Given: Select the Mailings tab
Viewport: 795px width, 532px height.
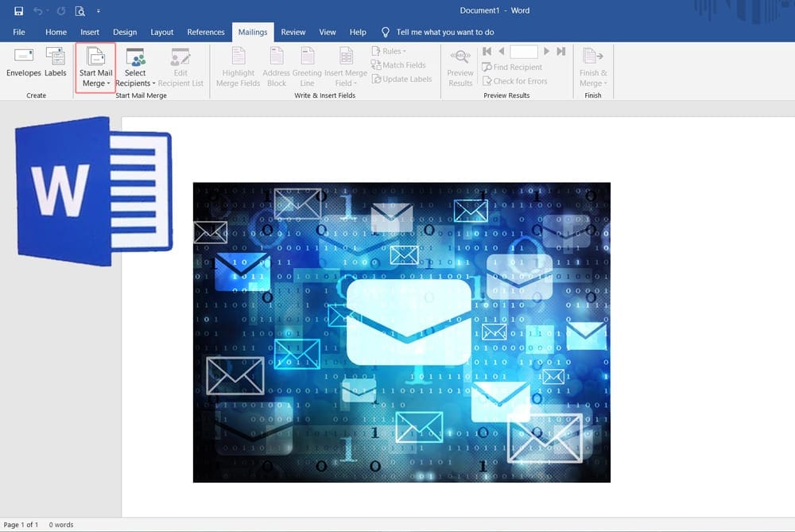Looking at the screenshot, I should coord(253,32).
